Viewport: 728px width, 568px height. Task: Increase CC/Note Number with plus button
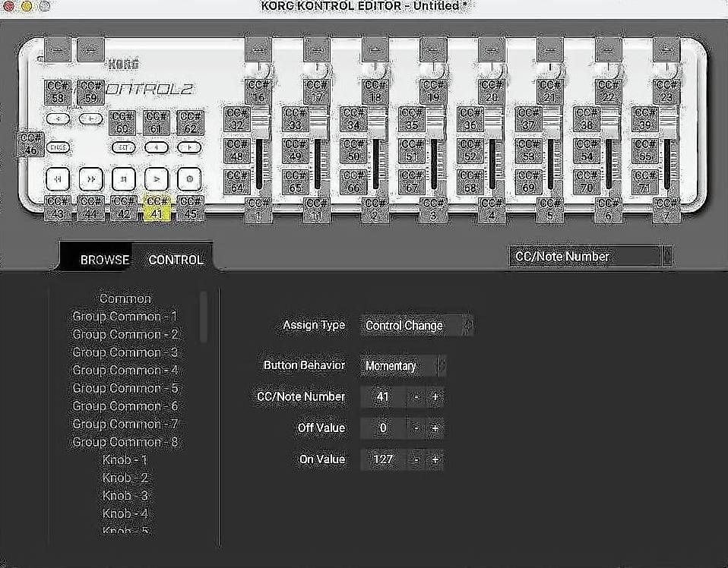pos(435,396)
